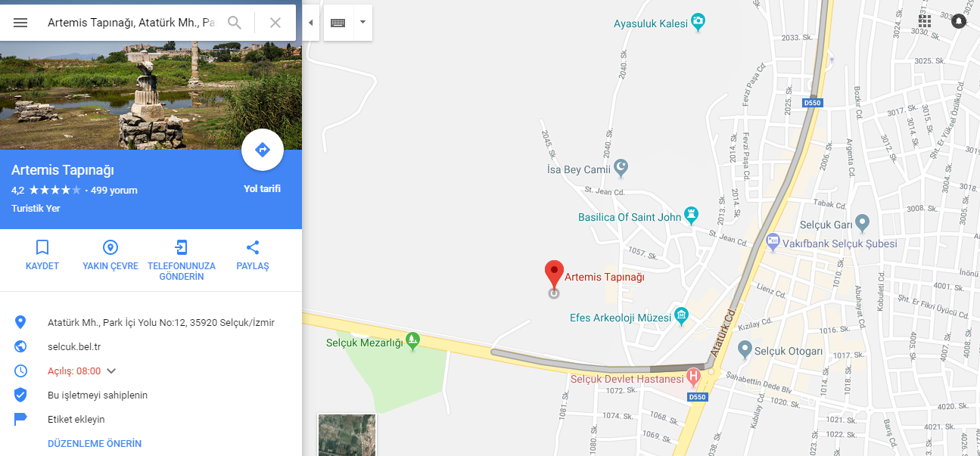Screen dimensions: 980x456
Task: Toggle the on-screen keyboard input tool
Action: click(338, 23)
